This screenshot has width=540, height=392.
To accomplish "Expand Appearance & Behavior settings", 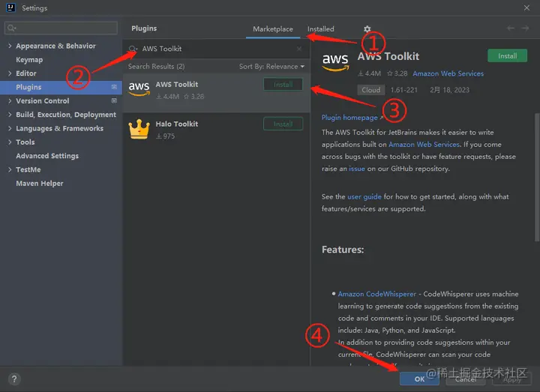I will pyautogui.click(x=10, y=46).
